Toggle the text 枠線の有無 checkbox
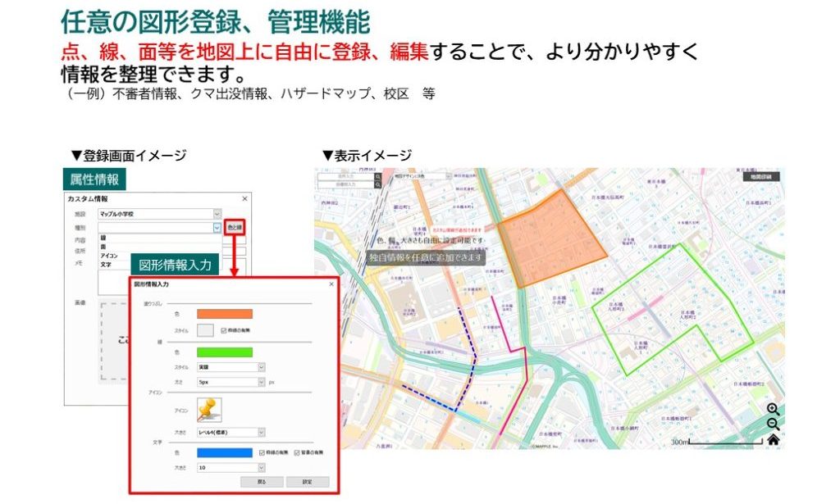Viewport: 840px width, 504px height. coord(262,452)
